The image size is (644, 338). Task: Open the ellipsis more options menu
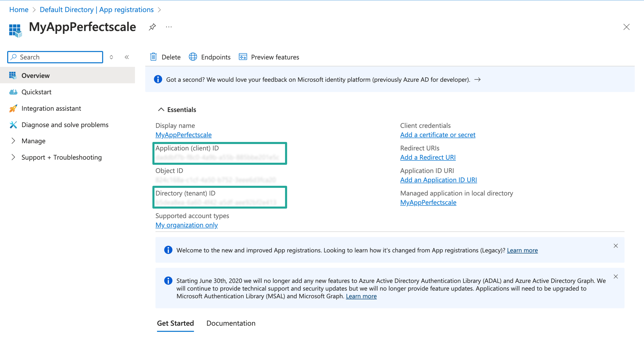coord(169,27)
